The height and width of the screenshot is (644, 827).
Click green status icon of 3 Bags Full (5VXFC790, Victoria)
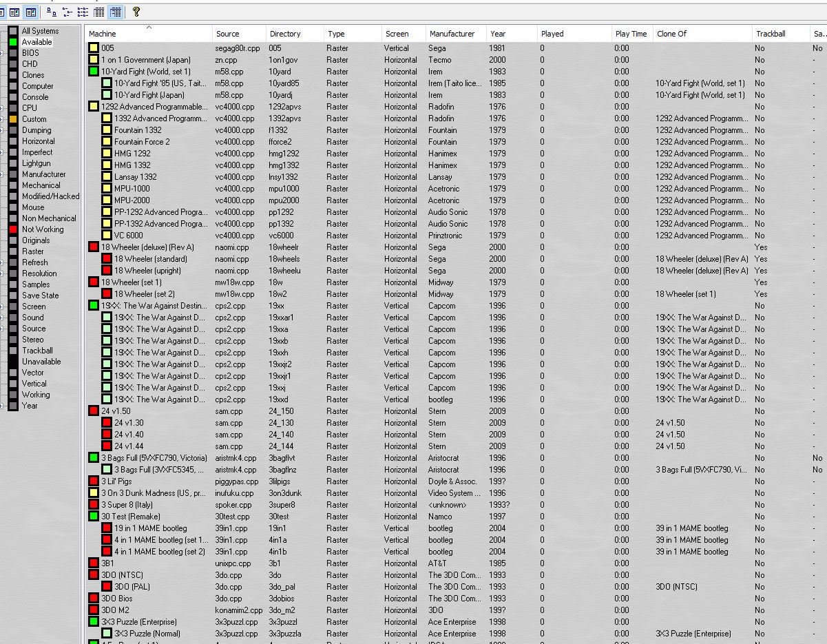pyautogui.click(x=94, y=458)
